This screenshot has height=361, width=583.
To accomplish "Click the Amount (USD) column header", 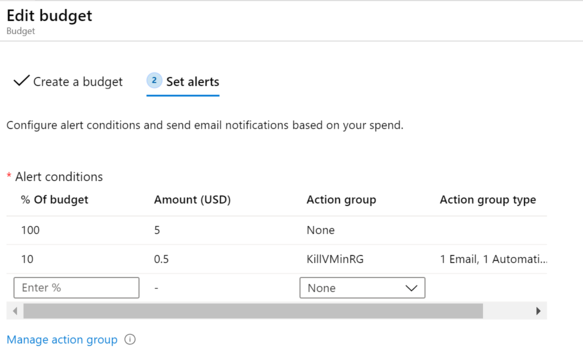I will 193,200.
